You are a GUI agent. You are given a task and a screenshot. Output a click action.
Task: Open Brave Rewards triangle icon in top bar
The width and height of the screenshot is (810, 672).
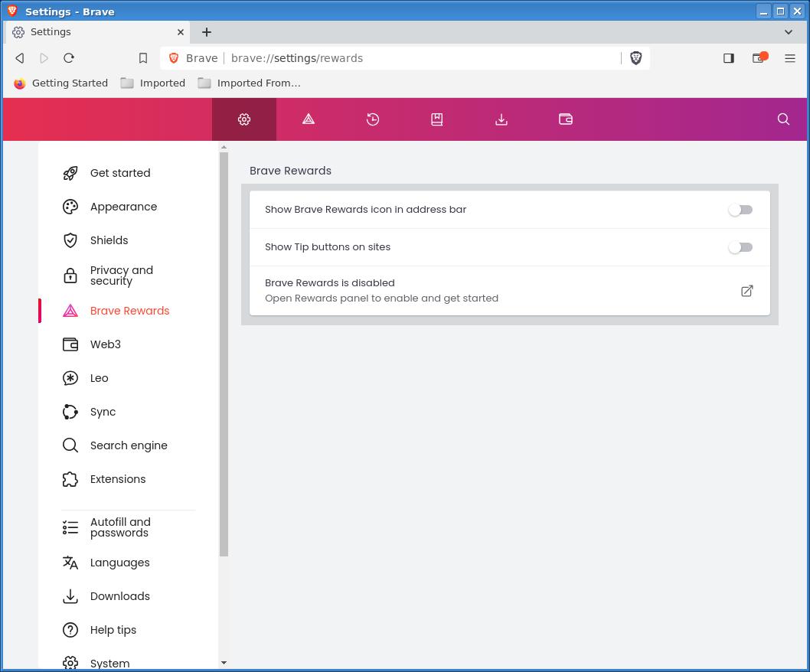pos(309,119)
